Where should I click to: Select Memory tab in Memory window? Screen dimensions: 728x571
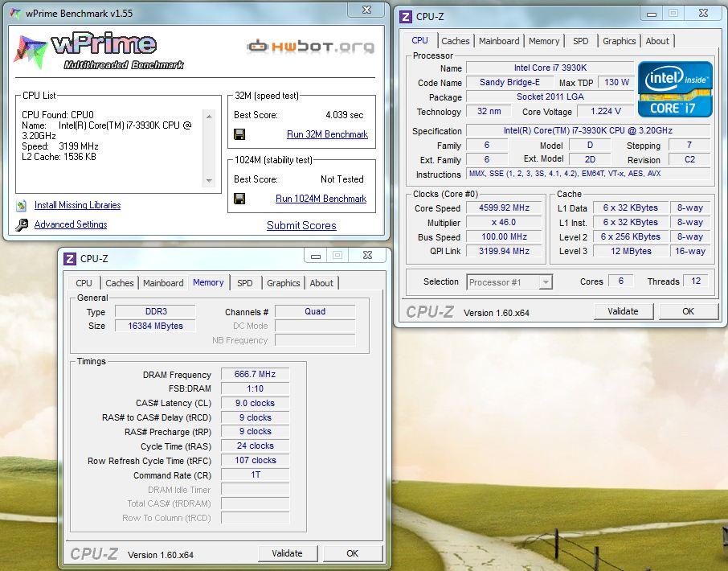208,282
